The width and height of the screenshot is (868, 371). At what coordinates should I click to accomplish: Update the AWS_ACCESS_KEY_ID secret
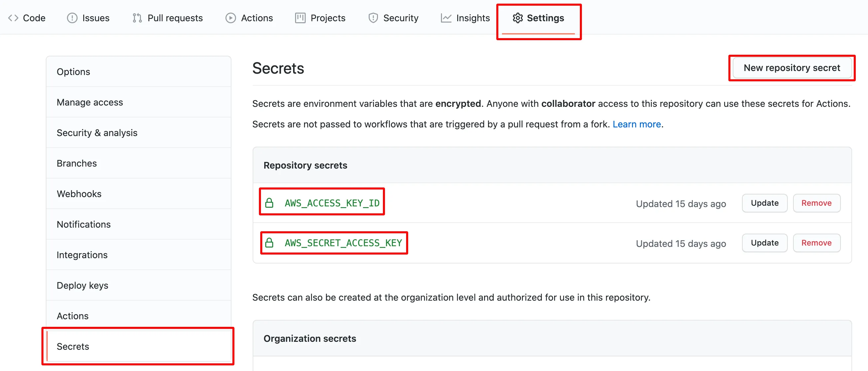pos(765,203)
